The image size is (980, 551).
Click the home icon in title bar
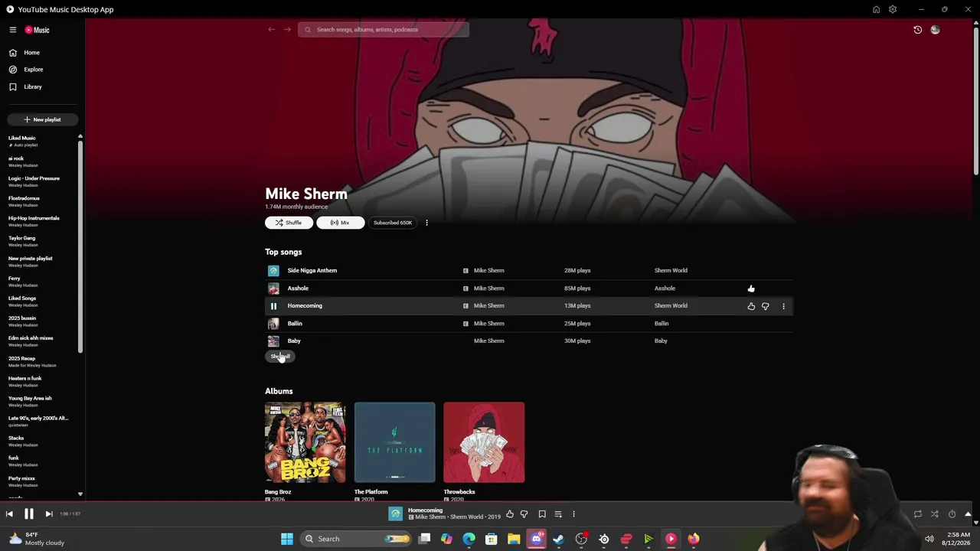click(876, 9)
